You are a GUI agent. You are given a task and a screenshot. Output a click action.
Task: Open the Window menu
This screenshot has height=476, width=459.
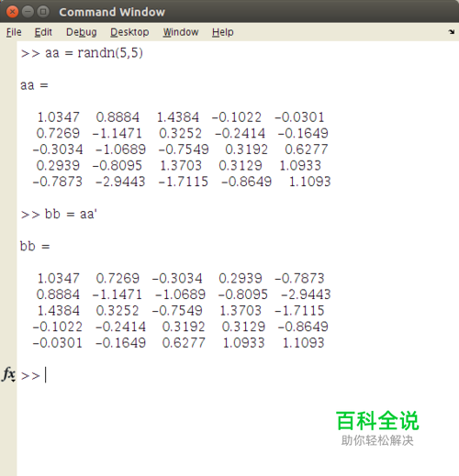181,32
